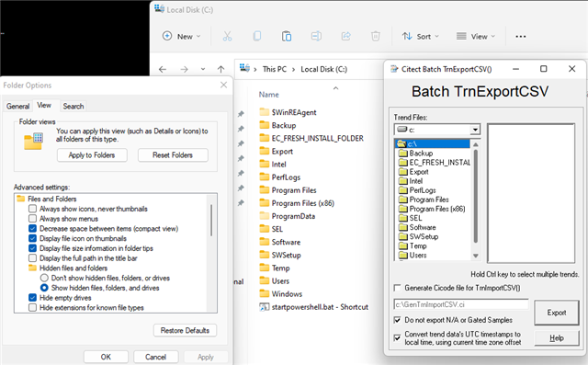Switch to the Search tab

(x=73, y=106)
